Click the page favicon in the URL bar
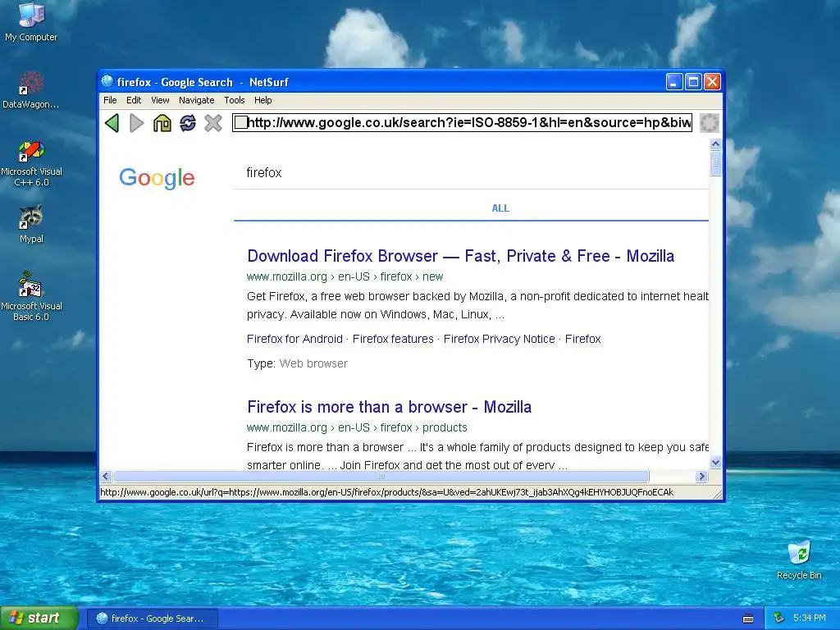Image resolution: width=840 pixels, height=630 pixels. pos(241,123)
